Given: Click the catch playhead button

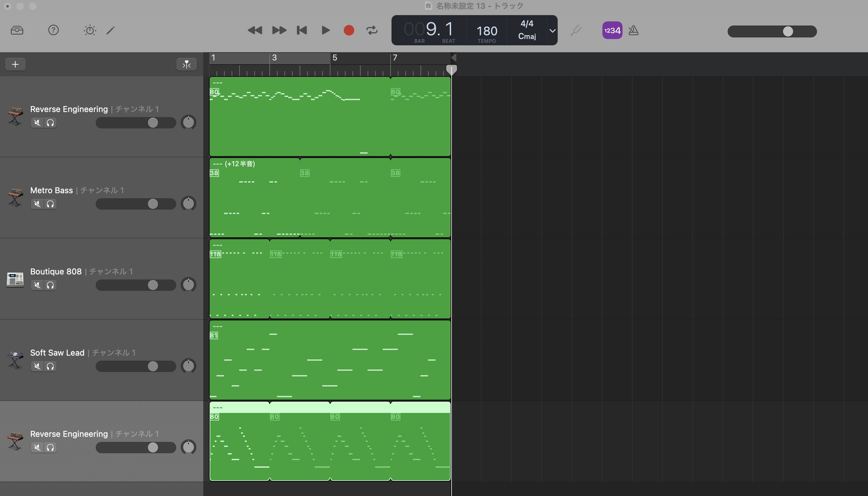Looking at the screenshot, I should coord(186,65).
